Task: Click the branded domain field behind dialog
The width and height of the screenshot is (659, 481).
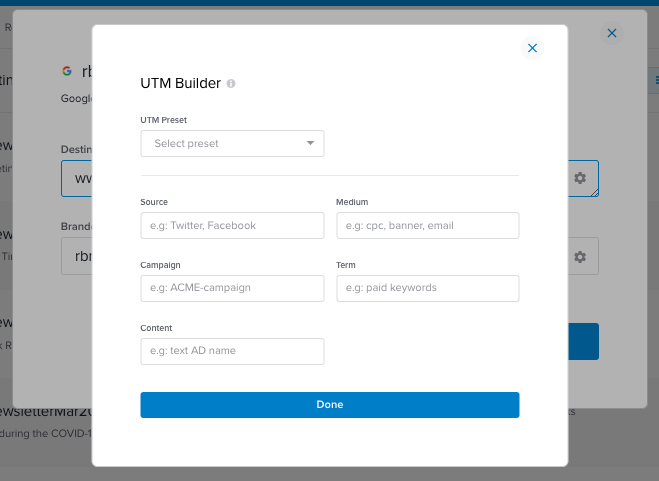Action: (x=76, y=257)
